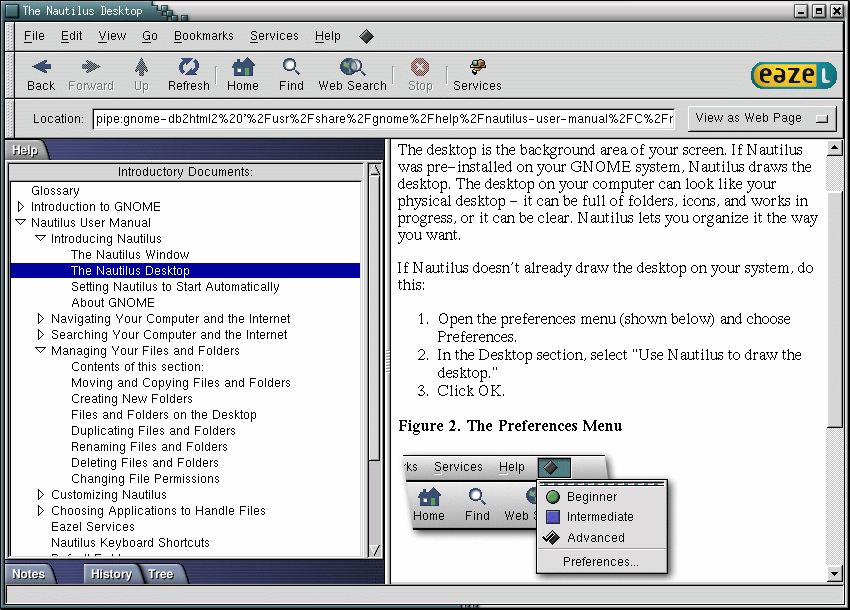Open the Edit menu
Viewport: 850px width, 610px height.
click(x=71, y=36)
